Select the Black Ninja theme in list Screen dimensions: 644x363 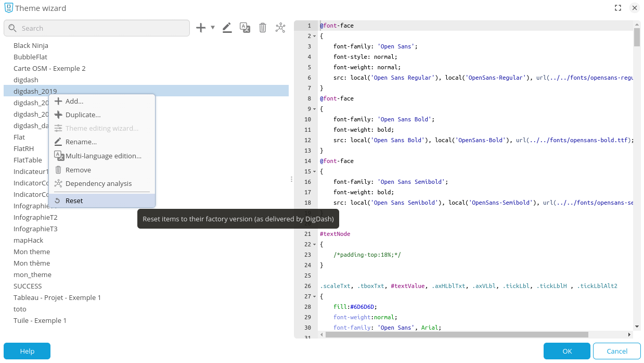(31, 45)
